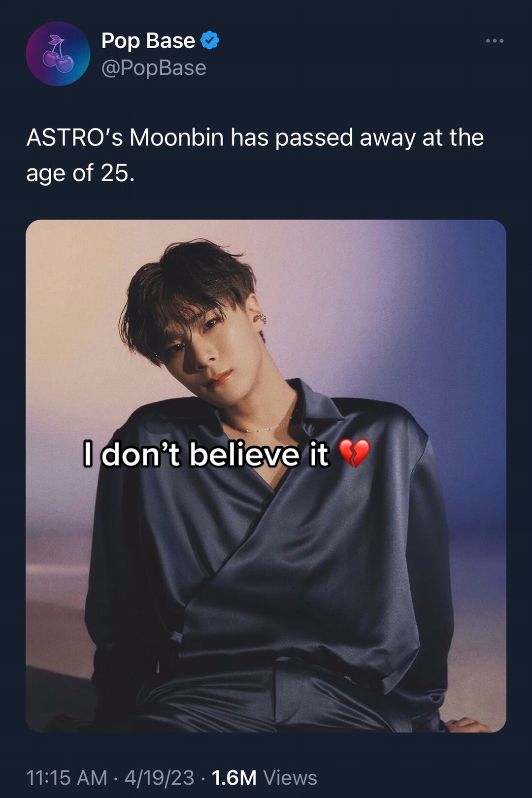Select the word ASTRO's in tweet
This screenshot has height=798, width=532.
(x=74, y=137)
